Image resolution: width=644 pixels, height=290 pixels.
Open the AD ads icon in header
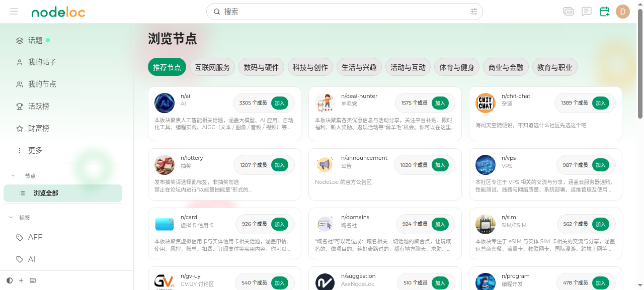pyautogui.click(x=568, y=12)
